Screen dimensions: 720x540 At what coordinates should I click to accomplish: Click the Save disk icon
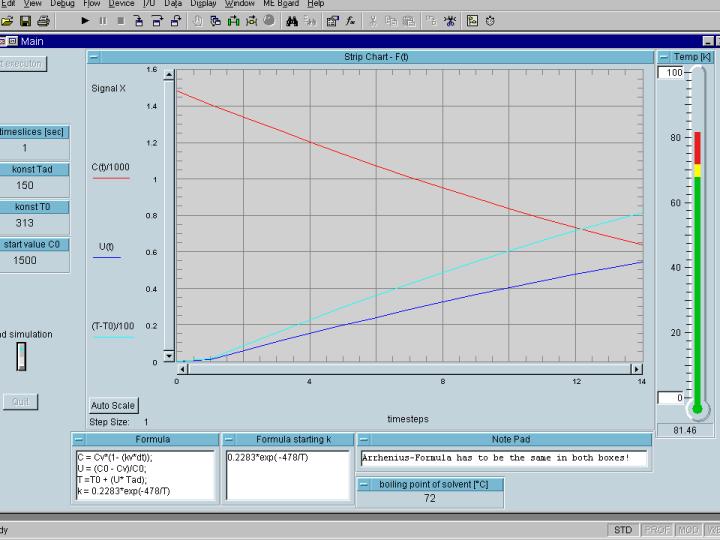coord(25,20)
